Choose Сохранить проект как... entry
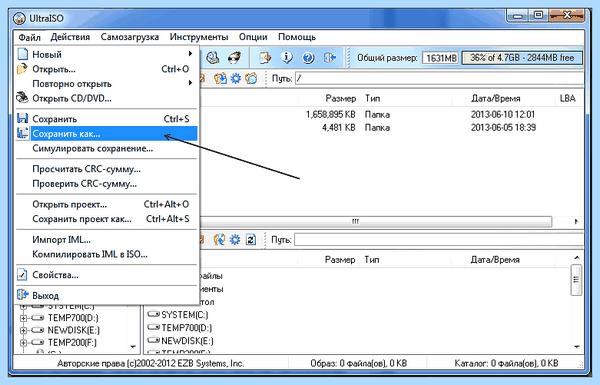This screenshot has width=600, height=385. point(106,219)
